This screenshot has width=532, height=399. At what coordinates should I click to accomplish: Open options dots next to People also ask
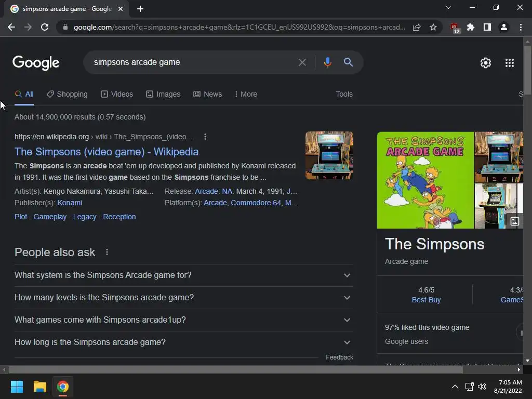coord(107,252)
